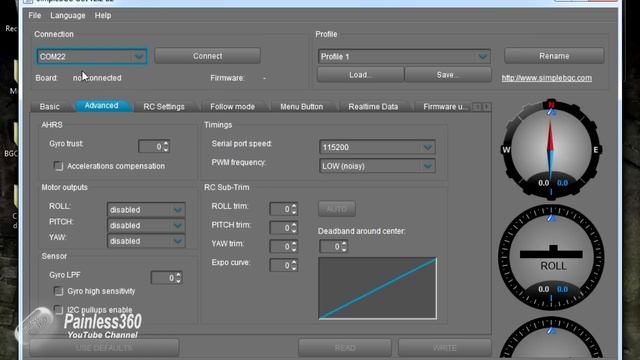
Task: Click the READ button
Action: click(x=345, y=348)
